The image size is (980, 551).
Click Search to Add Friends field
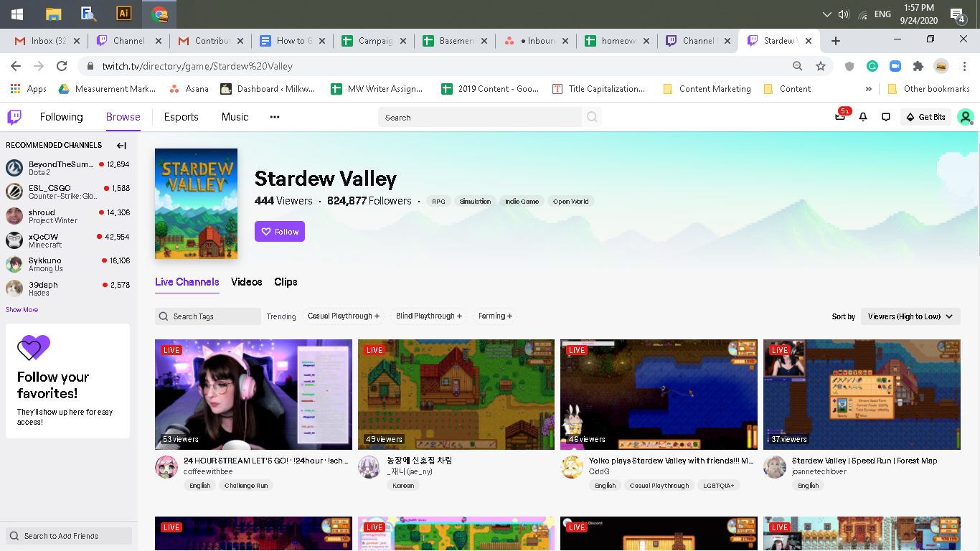pos(69,536)
